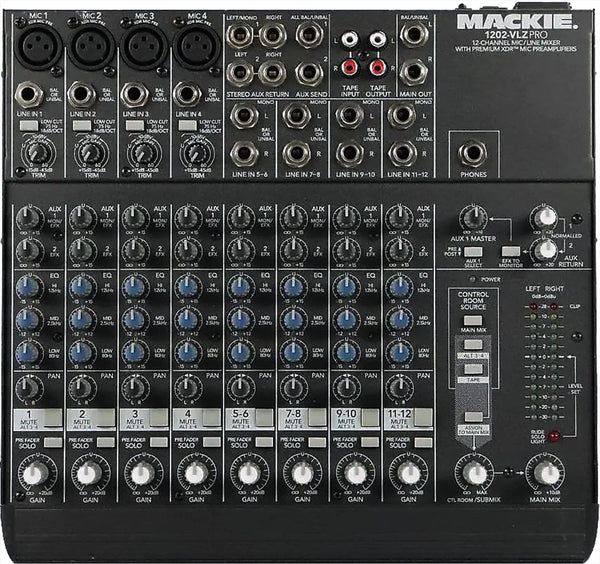Viewport: 600px width, 564px height.
Task: Toggle MUTE on stereo channel 9-10
Action: click(371, 418)
